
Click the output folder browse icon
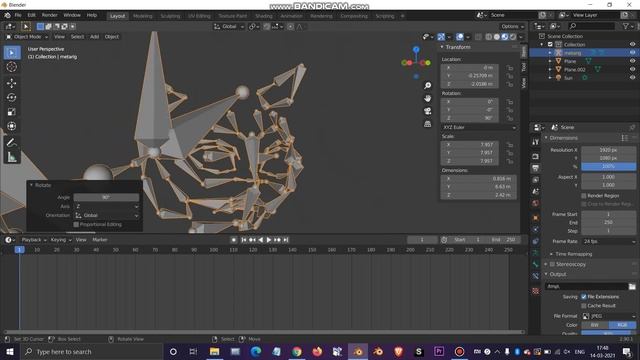pos(632,287)
